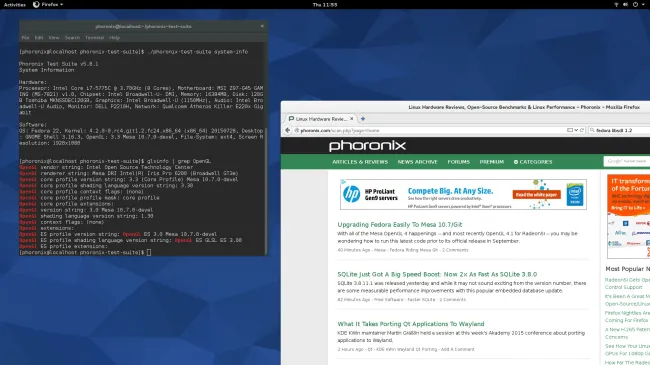Screen dimensions: 650x365
Task: Close the Linux Hardware Reviews tab
Action: (x=352, y=119)
